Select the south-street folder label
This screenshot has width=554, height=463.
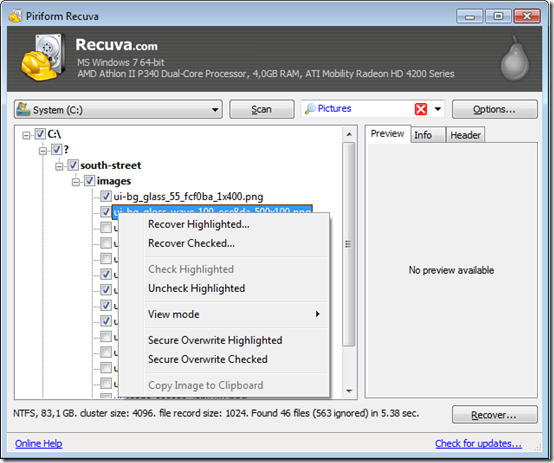111,165
